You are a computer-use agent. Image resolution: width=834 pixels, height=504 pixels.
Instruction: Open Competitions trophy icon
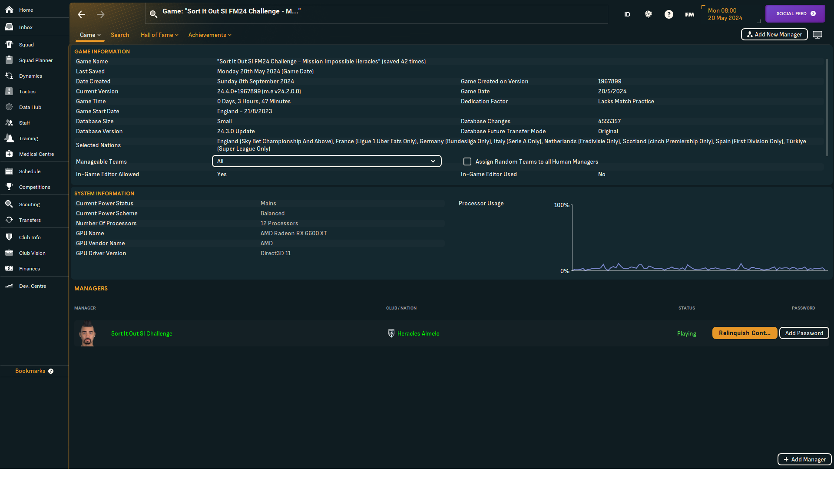9,187
